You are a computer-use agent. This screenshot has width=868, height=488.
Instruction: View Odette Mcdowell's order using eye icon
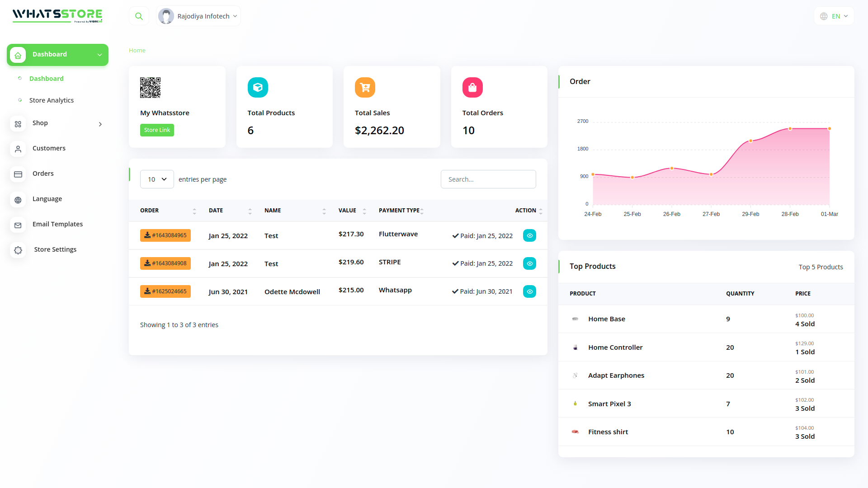tap(529, 291)
